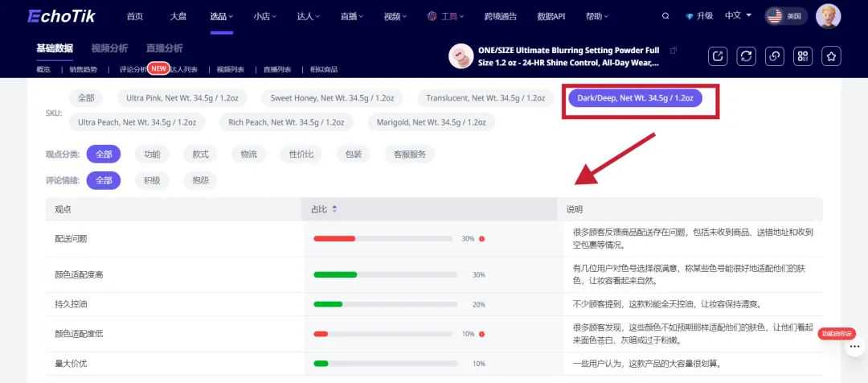Click the 升级 upgrade link
Screen dimensions: 868x383
tap(699, 16)
